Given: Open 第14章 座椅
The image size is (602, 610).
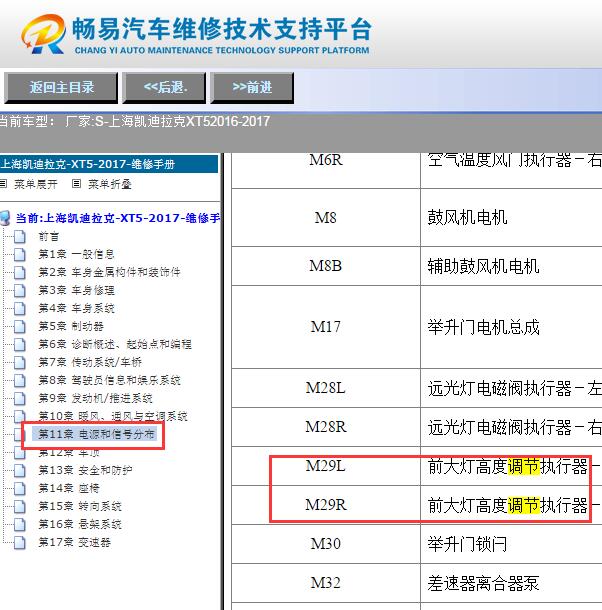Looking at the screenshot, I should [x=69, y=488].
